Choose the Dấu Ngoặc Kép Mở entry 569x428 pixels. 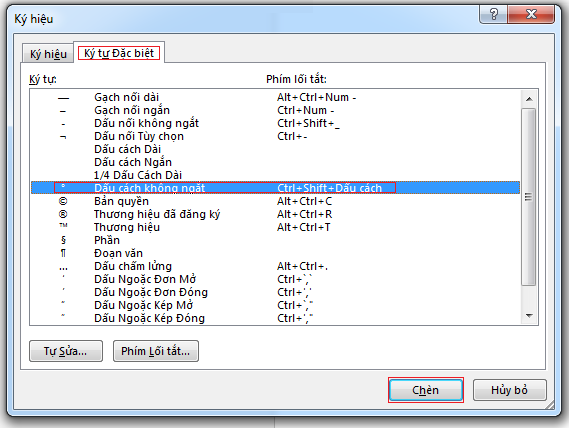[275, 305]
